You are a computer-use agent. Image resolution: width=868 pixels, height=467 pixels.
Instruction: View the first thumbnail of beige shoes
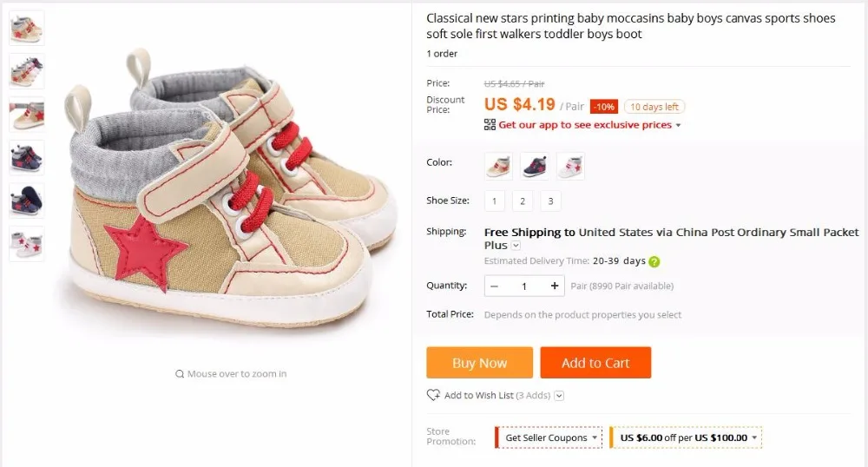tap(27, 29)
